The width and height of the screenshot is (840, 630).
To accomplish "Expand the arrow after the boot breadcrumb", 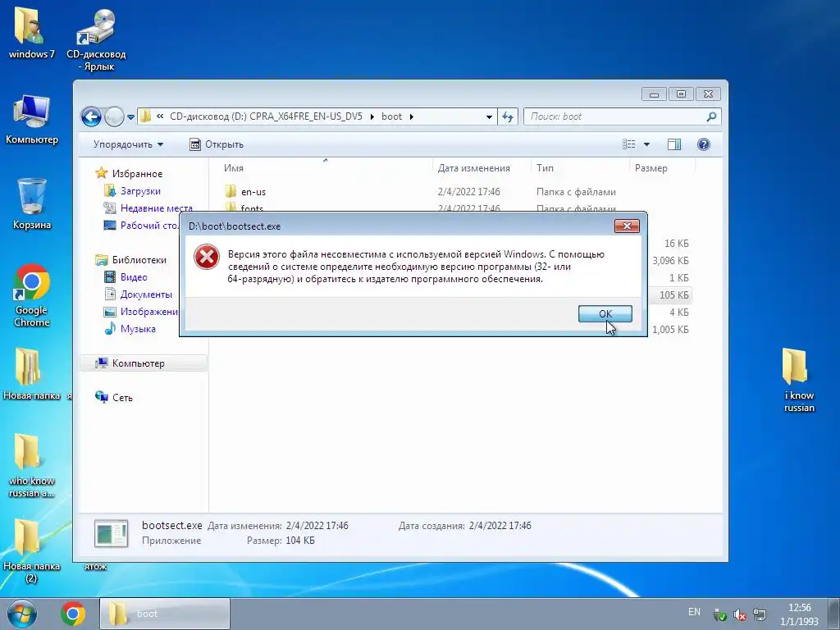I will [x=412, y=116].
